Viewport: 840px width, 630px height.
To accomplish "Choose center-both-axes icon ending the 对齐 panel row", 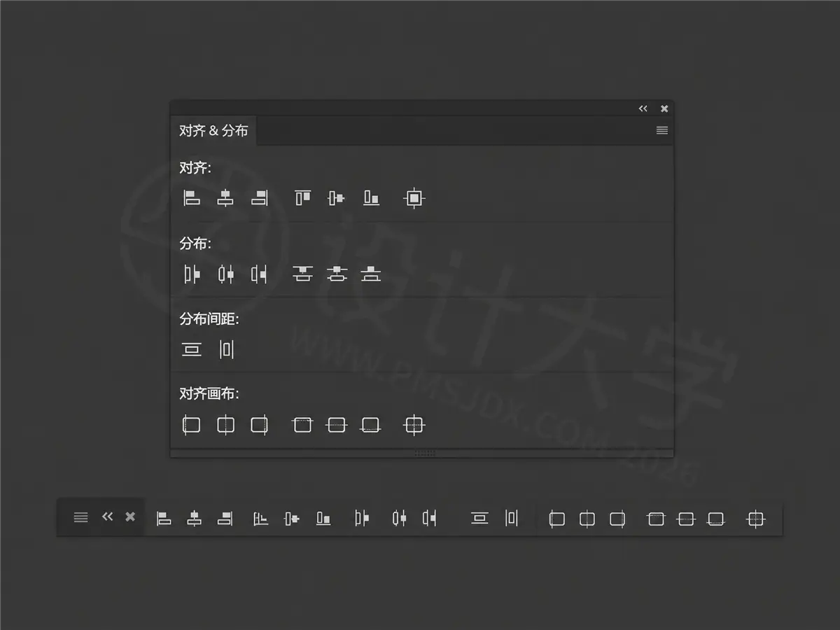I will (414, 198).
